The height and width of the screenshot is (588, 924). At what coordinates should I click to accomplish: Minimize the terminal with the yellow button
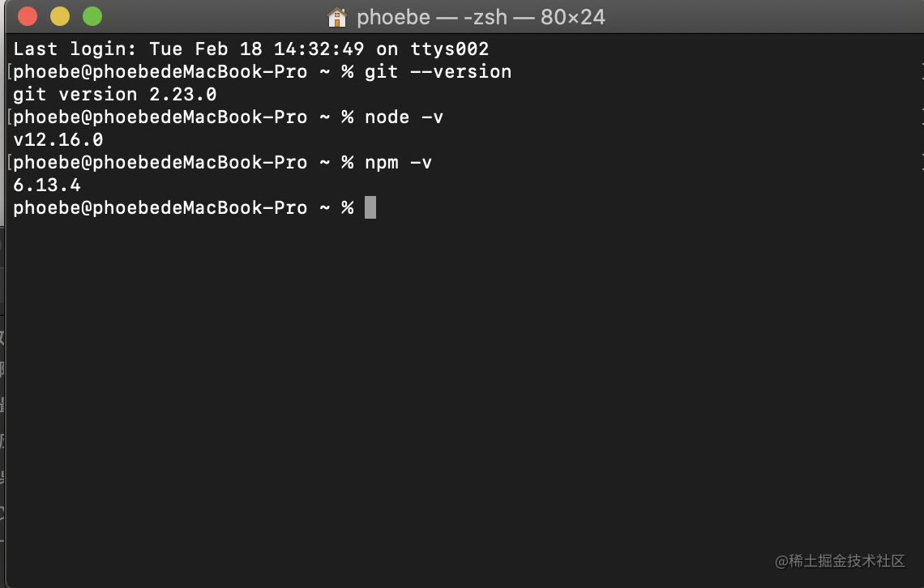coord(60,16)
